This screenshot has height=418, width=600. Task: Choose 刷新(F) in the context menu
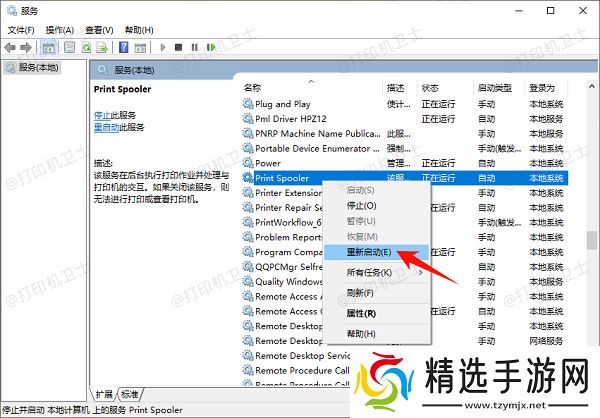[x=377, y=293]
